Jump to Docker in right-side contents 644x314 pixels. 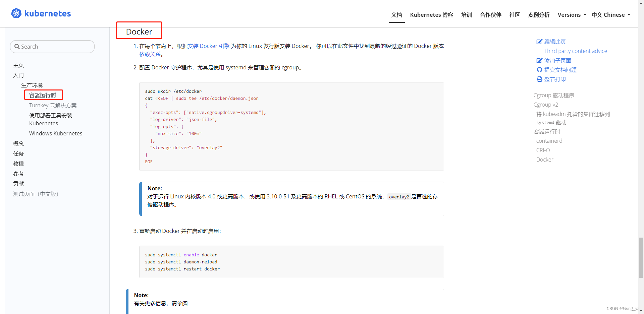[x=545, y=160]
